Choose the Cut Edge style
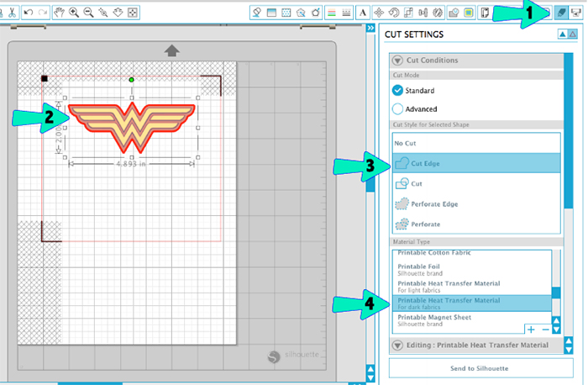Image resolution: width=588 pixels, height=385 pixels. coord(476,163)
